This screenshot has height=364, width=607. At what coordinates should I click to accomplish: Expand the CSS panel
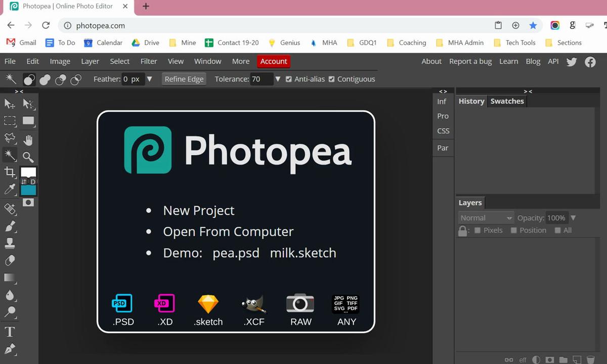tap(443, 131)
